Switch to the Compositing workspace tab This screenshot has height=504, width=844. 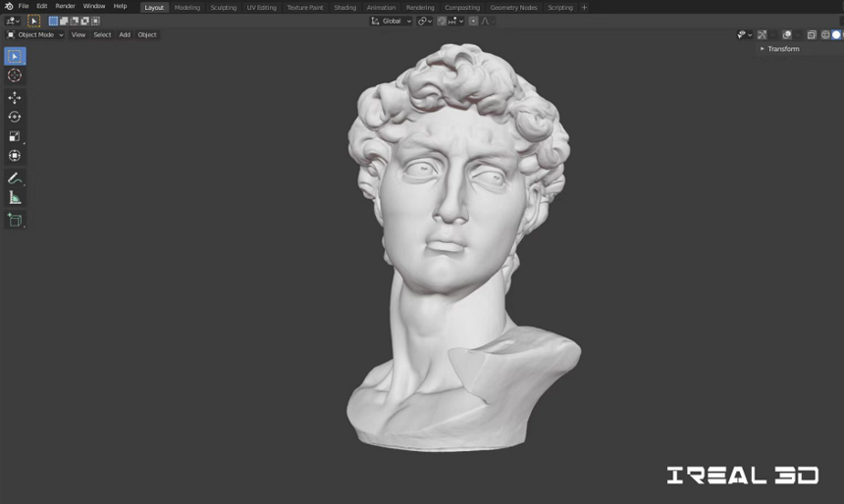point(462,8)
